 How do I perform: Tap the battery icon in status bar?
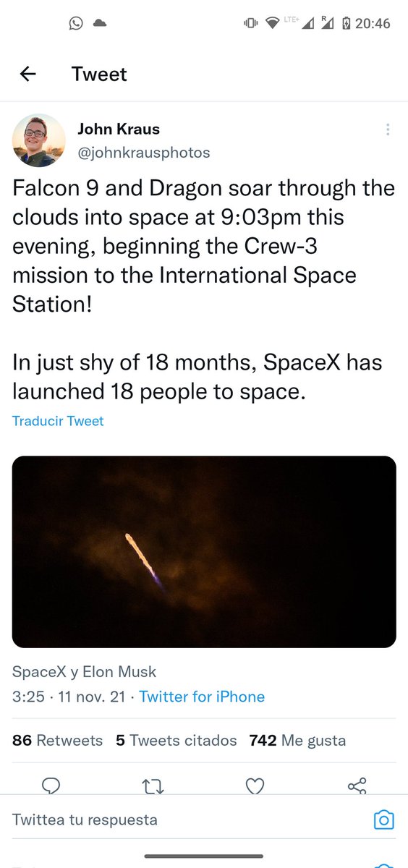[347, 23]
